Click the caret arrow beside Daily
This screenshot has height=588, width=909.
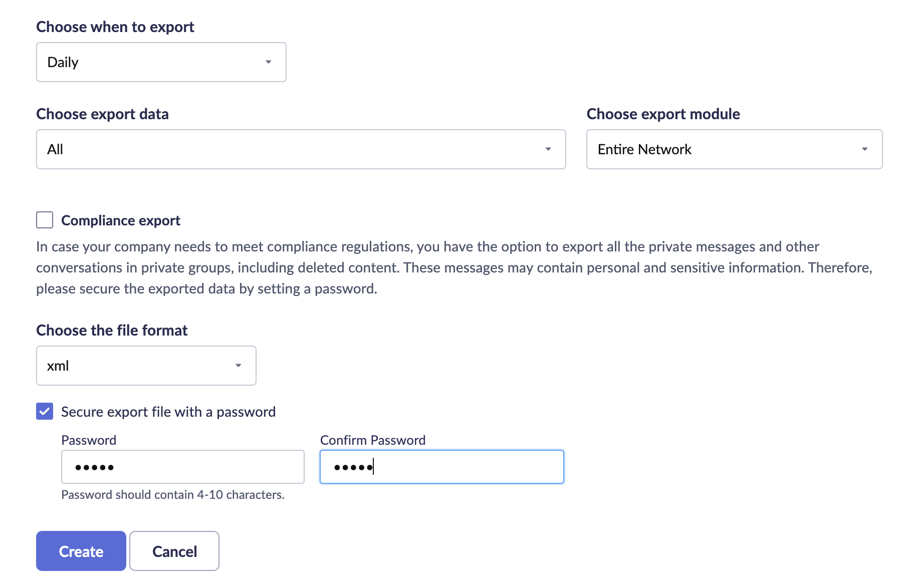[x=269, y=62]
